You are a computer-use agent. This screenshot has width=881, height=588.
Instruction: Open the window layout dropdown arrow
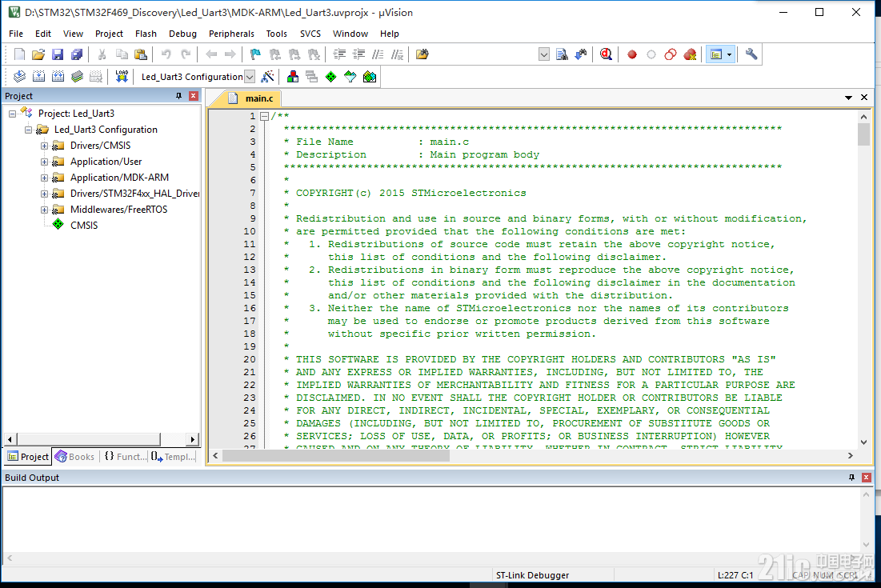pos(729,54)
